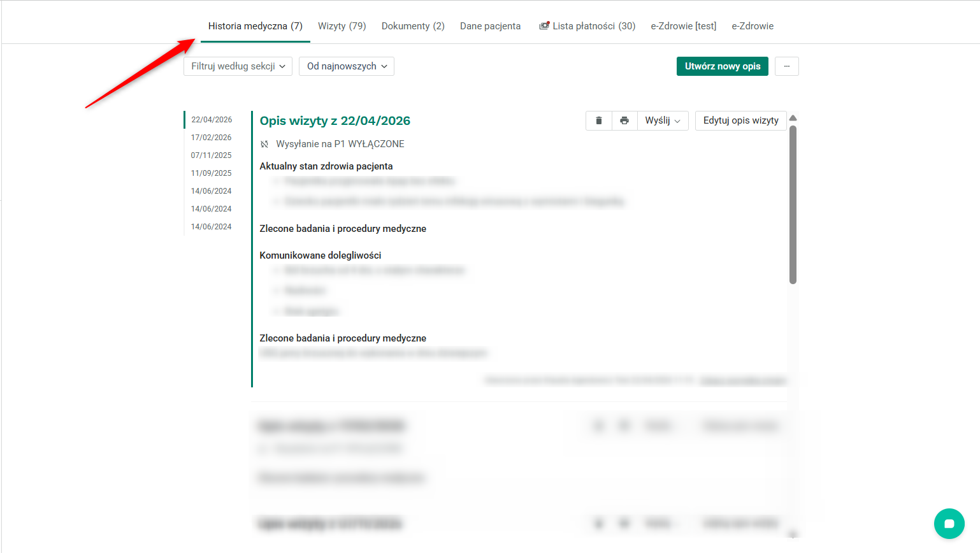Expand the Filtruj według sekcji dropdown
Screen dimensions: 980x553
coord(238,66)
